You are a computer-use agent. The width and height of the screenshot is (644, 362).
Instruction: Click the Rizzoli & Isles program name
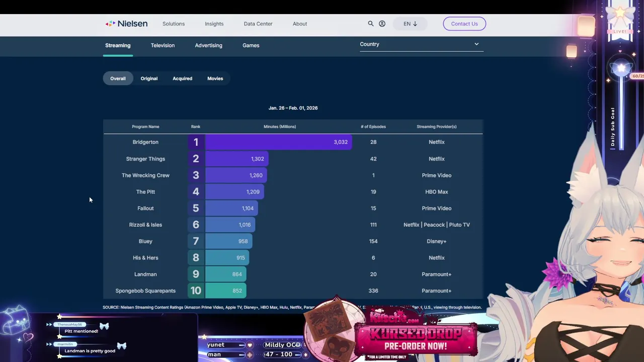pos(145,225)
